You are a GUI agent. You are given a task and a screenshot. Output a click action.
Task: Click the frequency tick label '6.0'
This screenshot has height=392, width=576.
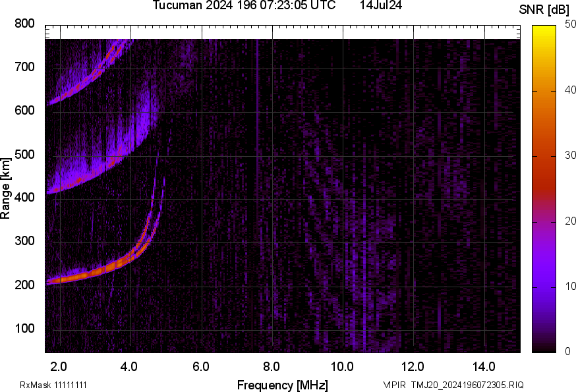[x=200, y=367]
